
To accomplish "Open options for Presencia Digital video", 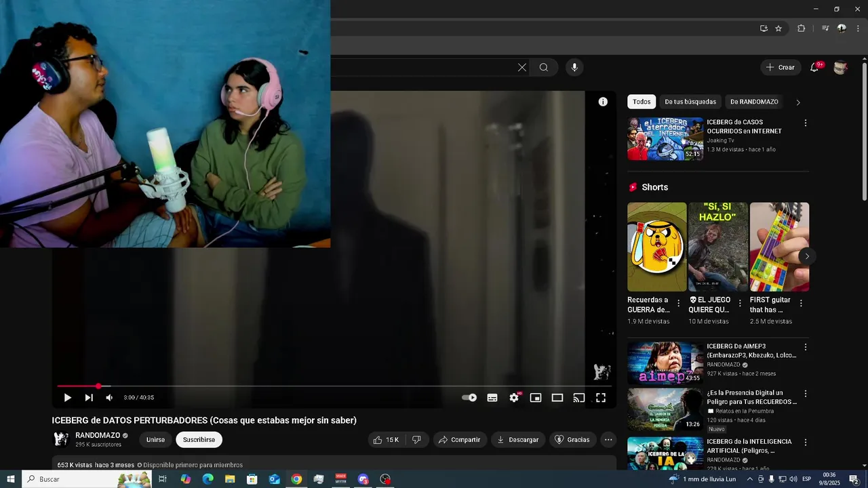I will (806, 393).
